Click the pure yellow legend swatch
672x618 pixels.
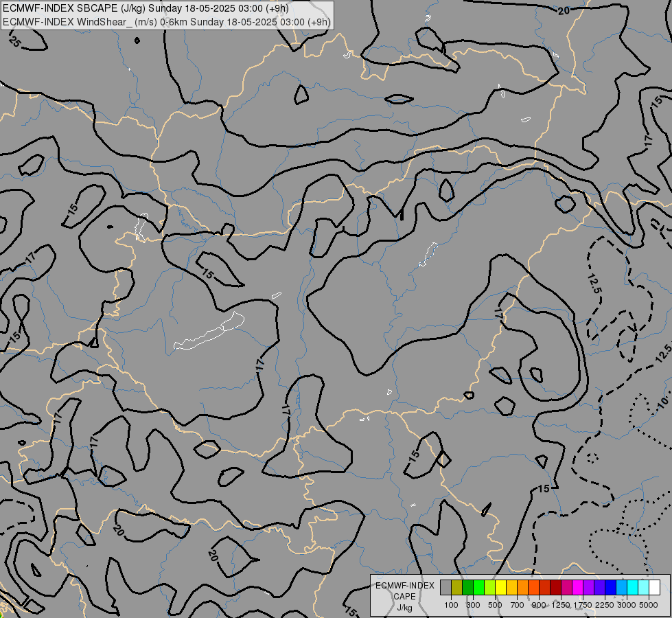point(500,588)
